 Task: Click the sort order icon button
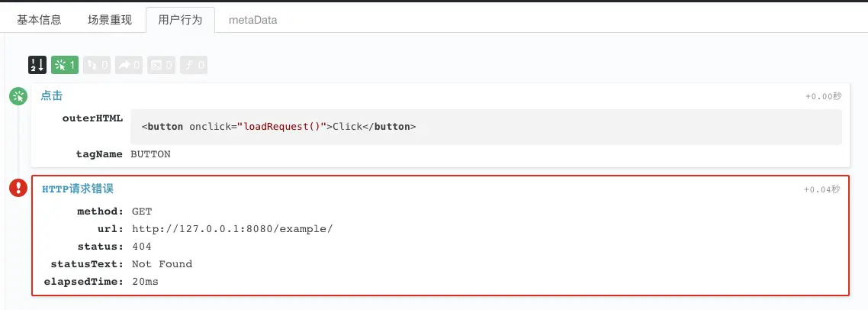[x=37, y=66]
